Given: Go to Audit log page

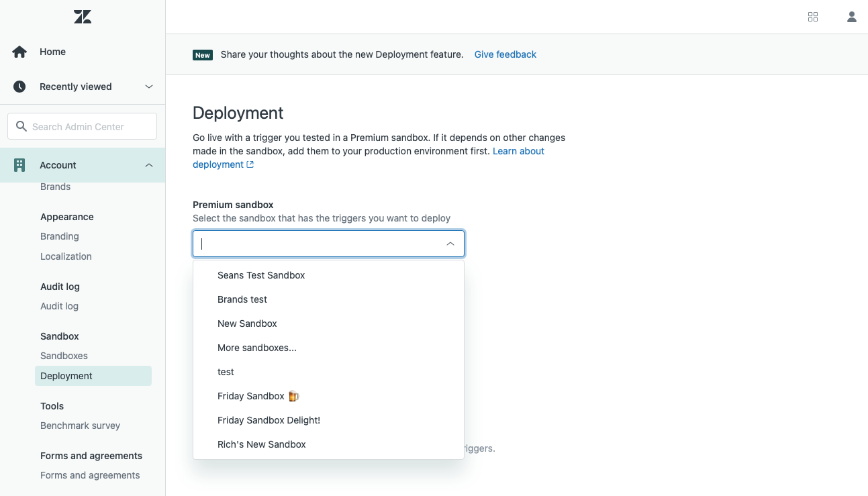Looking at the screenshot, I should click(x=59, y=306).
